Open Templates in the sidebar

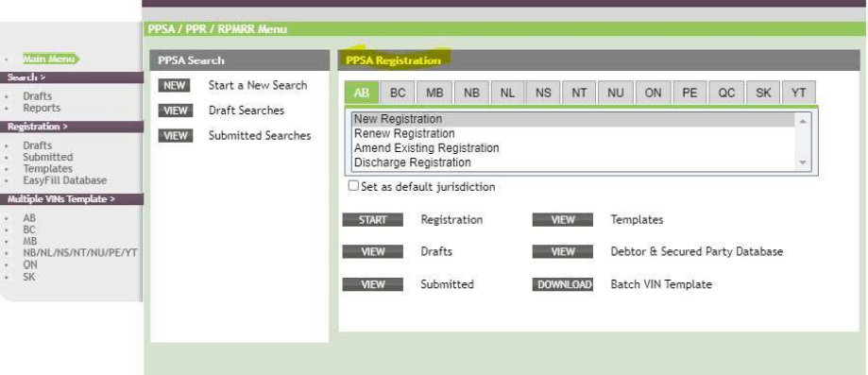(x=47, y=169)
